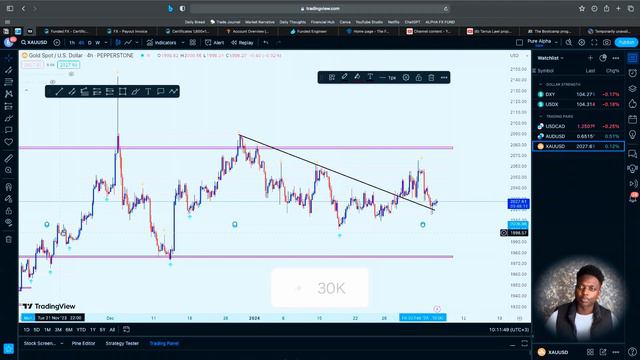Open the Strategy Tester tab
Viewport: 640px width, 360px height.
click(x=122, y=343)
